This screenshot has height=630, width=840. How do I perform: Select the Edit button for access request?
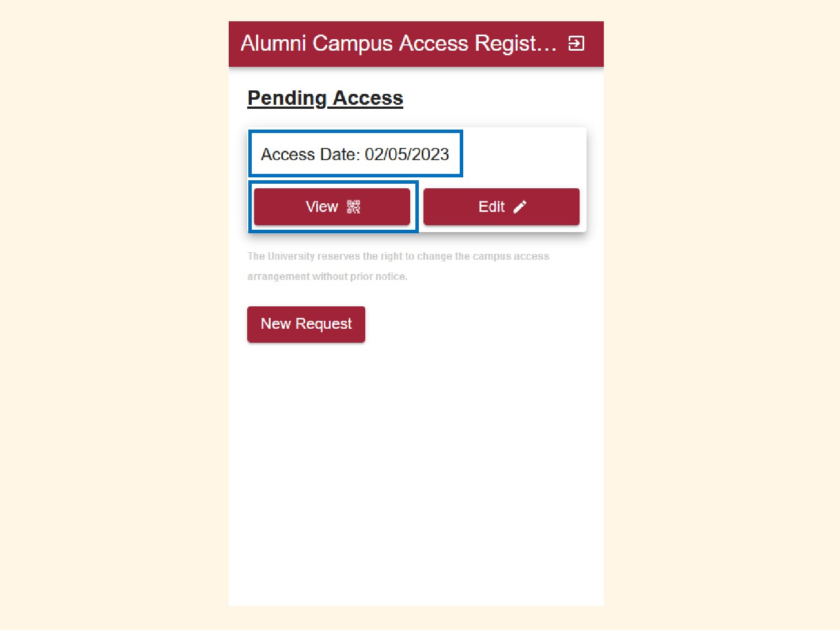click(501, 207)
